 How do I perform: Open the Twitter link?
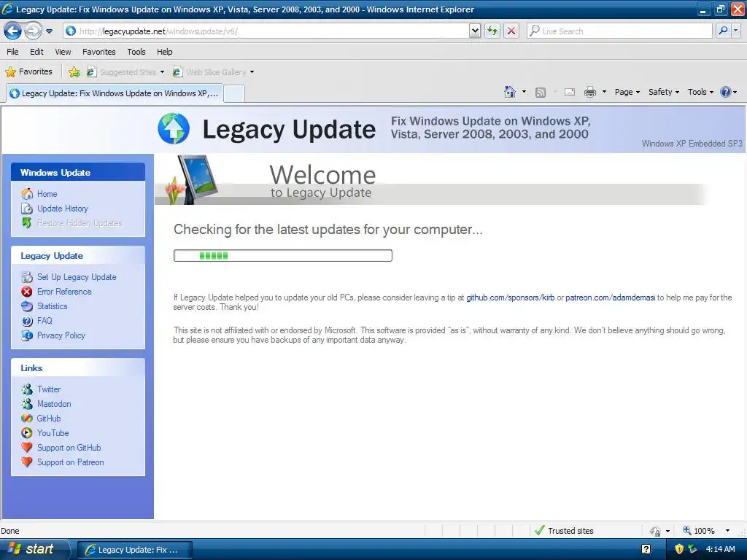(49, 389)
